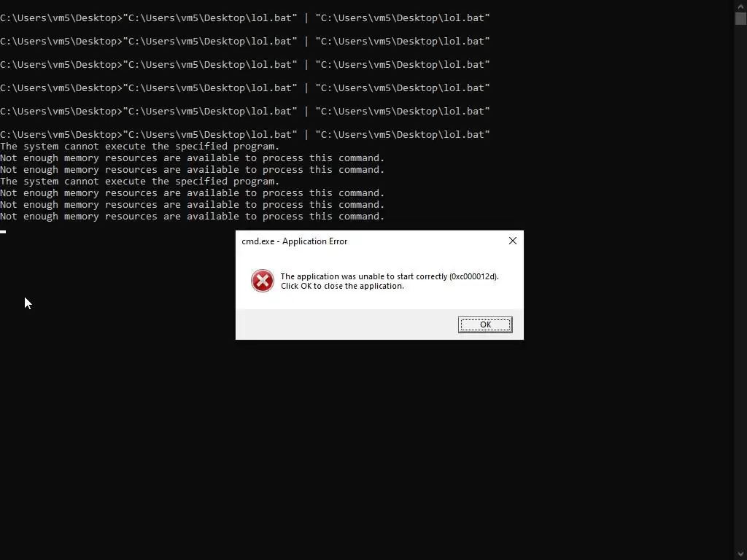Click the pipe character in the top command
Image resolution: width=747 pixels, height=560 pixels.
306,18
